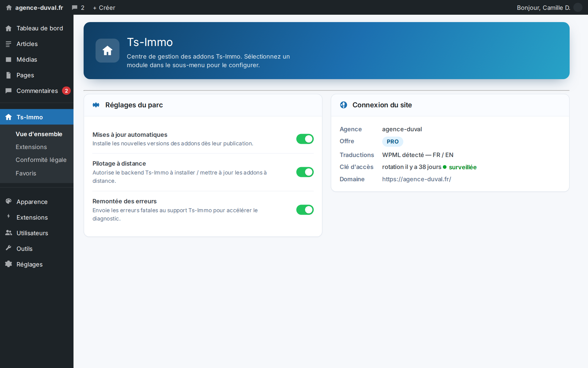Click the Tableau de bord menu label

point(40,28)
